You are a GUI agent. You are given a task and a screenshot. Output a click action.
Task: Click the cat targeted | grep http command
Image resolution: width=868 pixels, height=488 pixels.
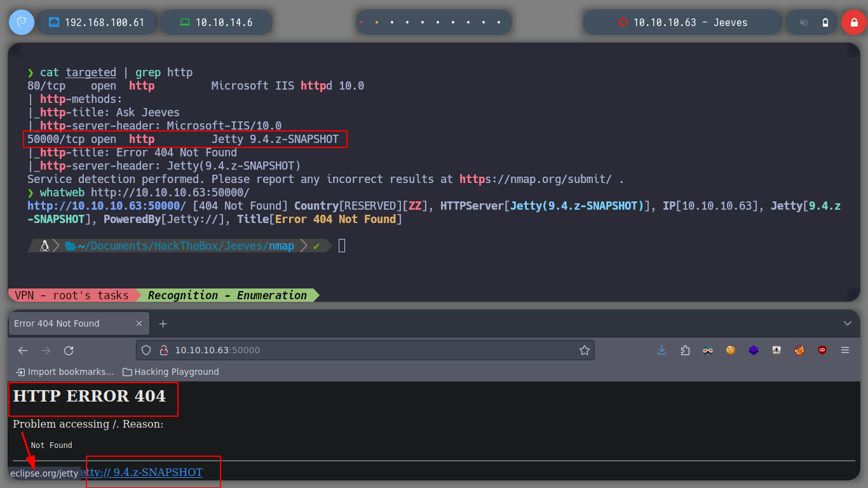click(110, 72)
